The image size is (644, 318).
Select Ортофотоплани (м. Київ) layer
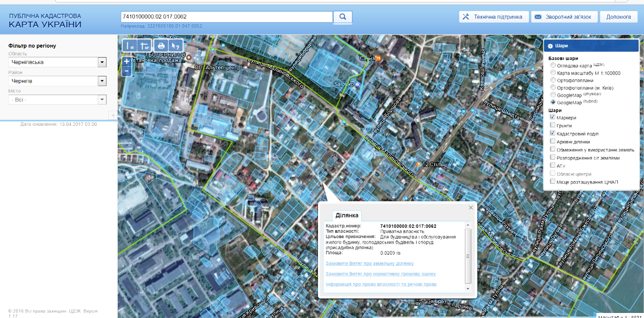coord(553,88)
